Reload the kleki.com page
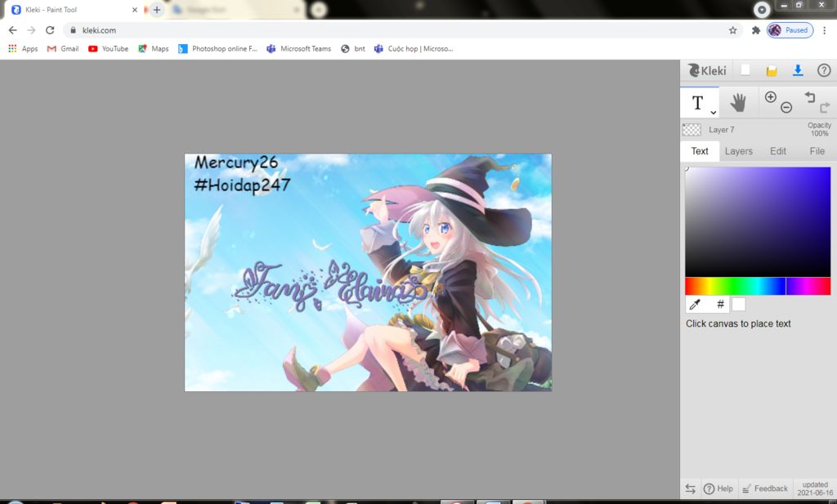Screen dimensions: 837x504 pyautogui.click(x=50, y=30)
